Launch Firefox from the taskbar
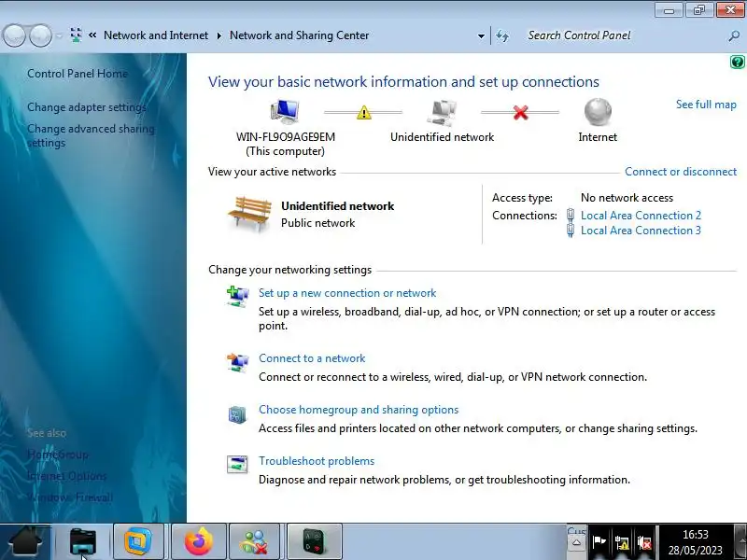Viewport: 747px width, 560px height. [198, 541]
